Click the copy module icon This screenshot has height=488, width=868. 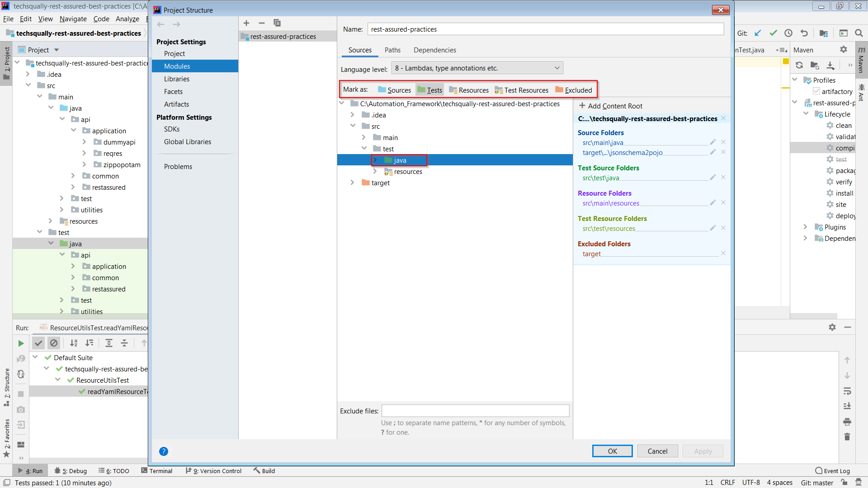tap(277, 23)
